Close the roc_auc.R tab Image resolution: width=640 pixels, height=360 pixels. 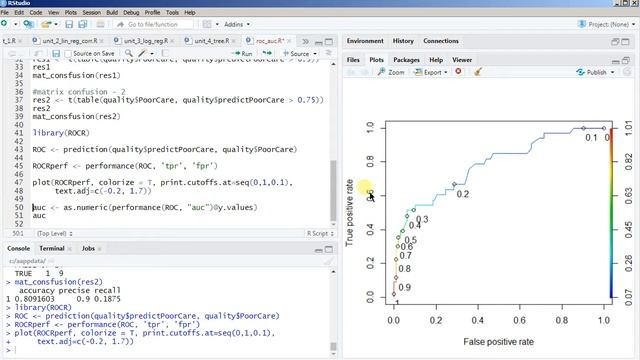(x=289, y=41)
